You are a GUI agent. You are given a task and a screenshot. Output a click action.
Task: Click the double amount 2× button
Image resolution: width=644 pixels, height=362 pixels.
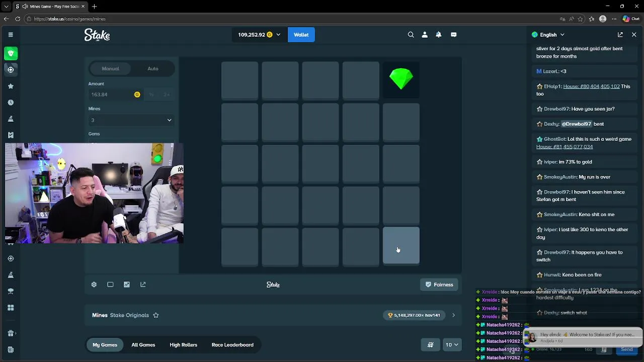(167, 95)
